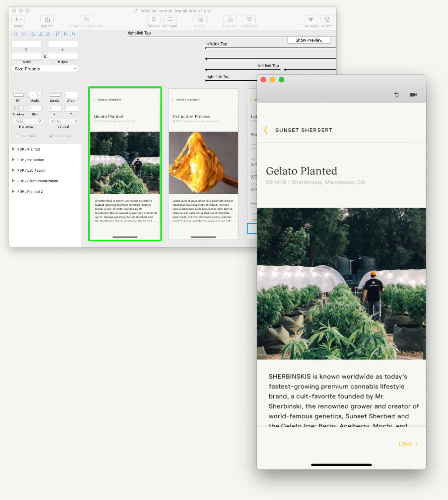Toggle the Clip Sublayers checkbox
Viewport: 448px width, 500px height.
pyautogui.click(x=51, y=136)
